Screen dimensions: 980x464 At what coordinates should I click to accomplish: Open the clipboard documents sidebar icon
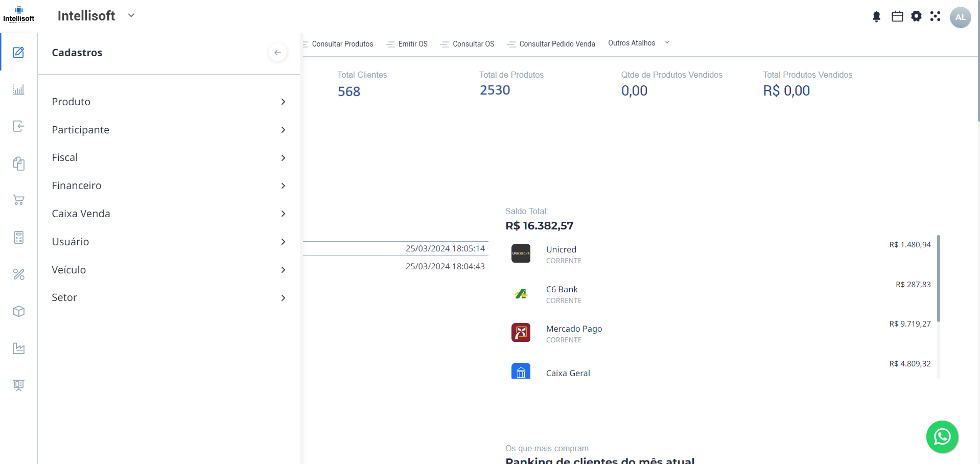(18, 164)
